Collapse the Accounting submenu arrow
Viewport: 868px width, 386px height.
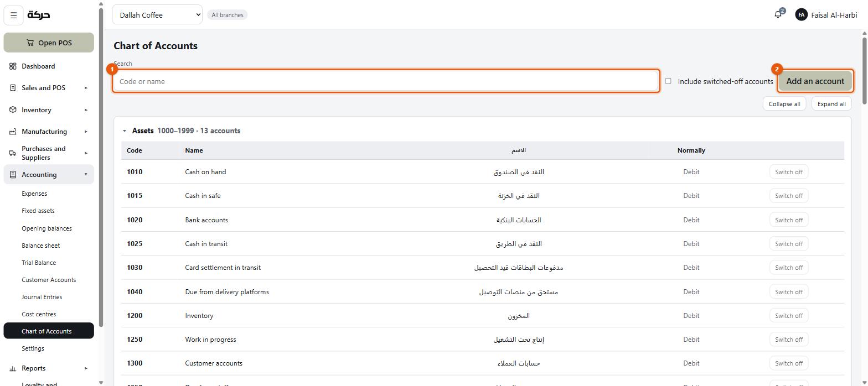86,175
